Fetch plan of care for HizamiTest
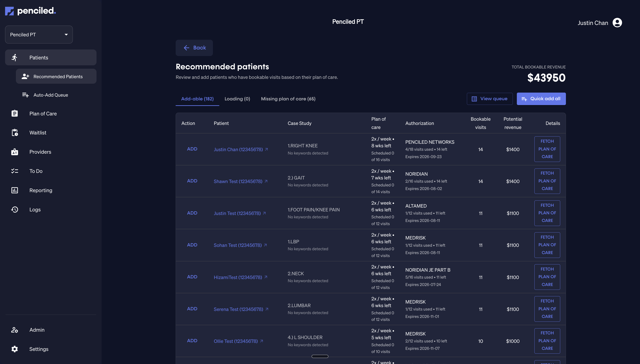Viewport: 640px width, 364px height. pos(547,277)
